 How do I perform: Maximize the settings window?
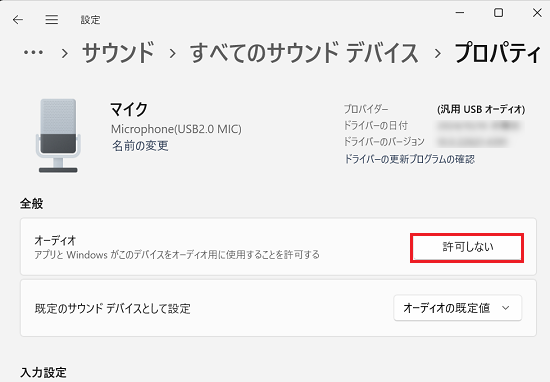point(498,13)
